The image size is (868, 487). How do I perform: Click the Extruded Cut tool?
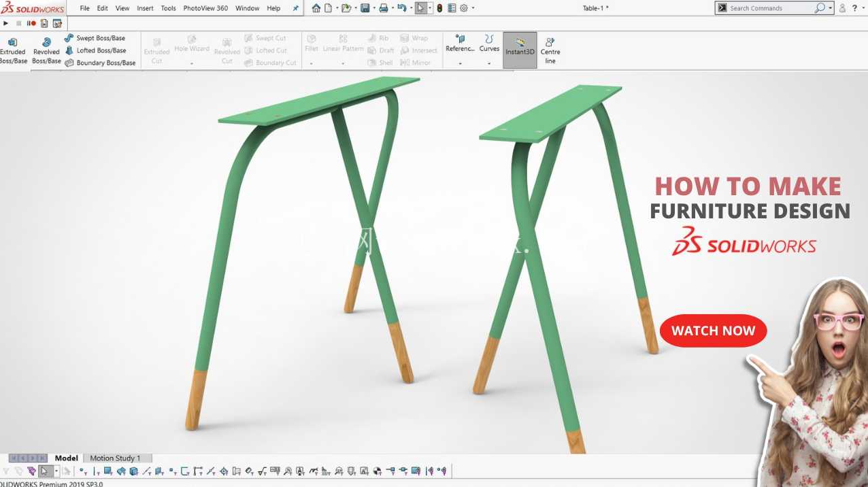click(157, 51)
